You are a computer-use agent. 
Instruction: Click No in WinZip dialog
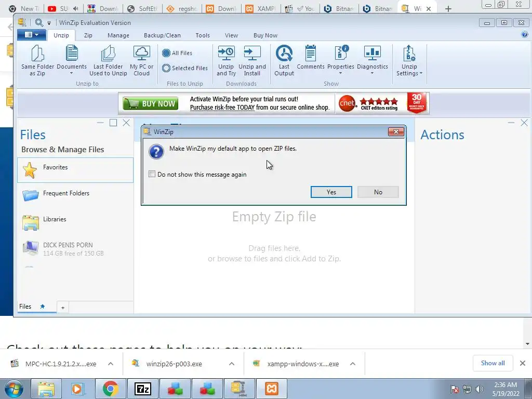point(378,192)
